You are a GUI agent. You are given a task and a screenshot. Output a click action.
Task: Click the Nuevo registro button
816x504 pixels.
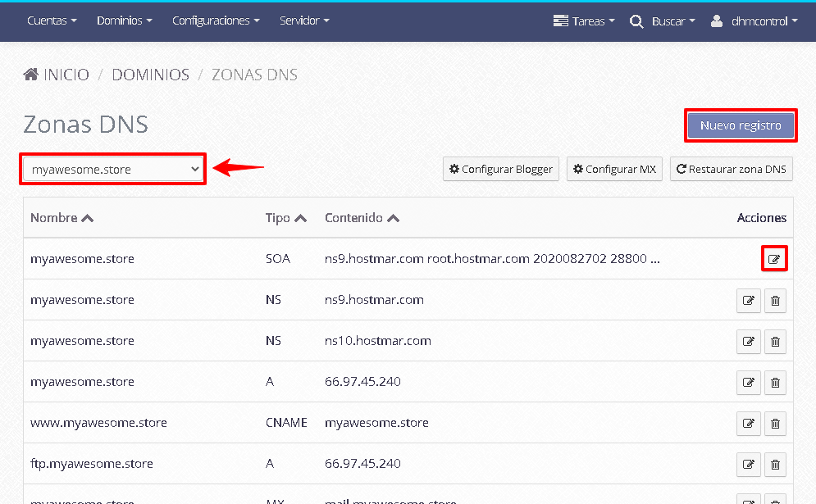pos(741,126)
